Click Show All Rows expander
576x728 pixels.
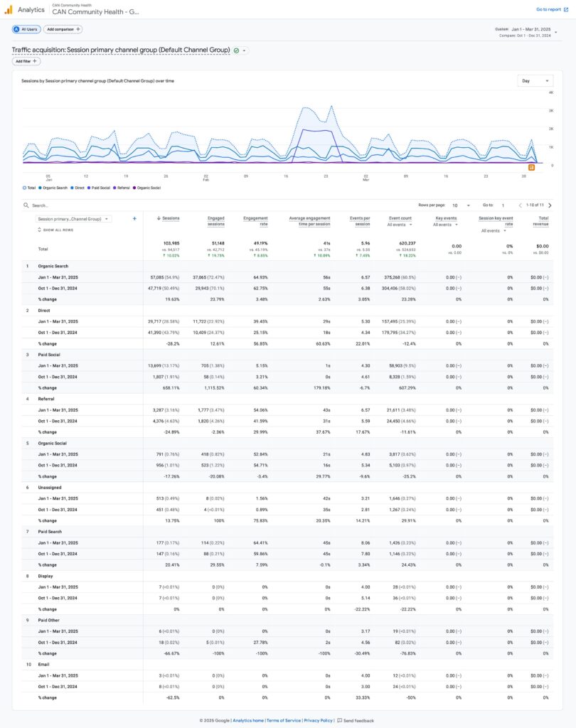[x=54, y=230]
